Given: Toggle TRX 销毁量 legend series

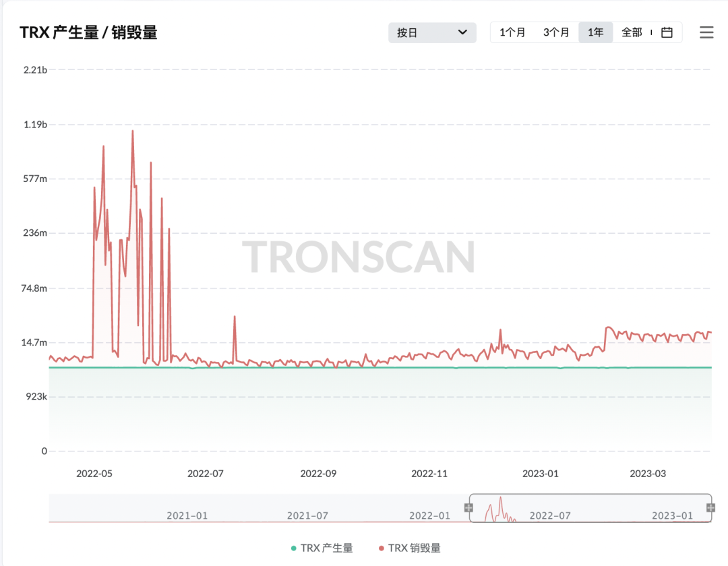Looking at the screenshot, I should click(410, 548).
